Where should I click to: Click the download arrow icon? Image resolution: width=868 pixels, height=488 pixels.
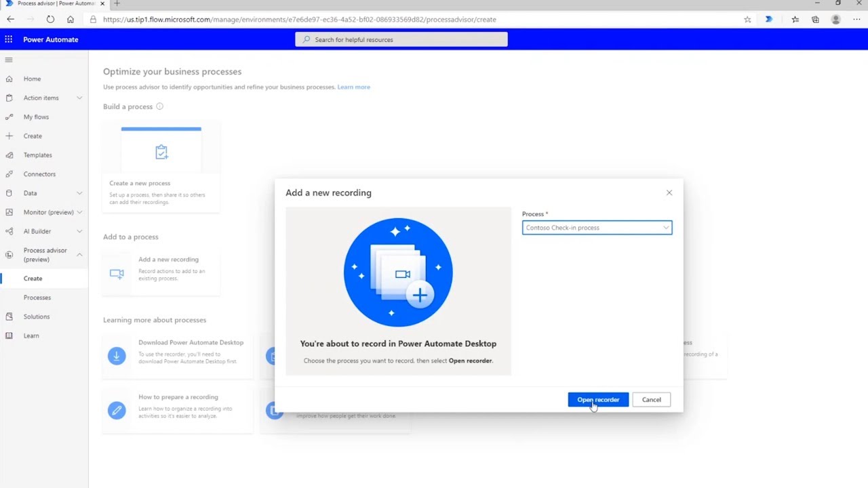click(117, 355)
